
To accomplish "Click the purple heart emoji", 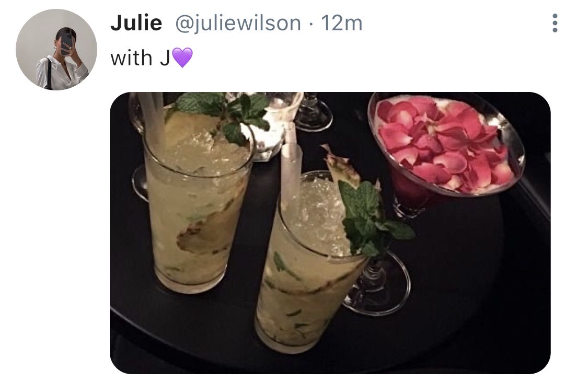I will click(182, 57).
